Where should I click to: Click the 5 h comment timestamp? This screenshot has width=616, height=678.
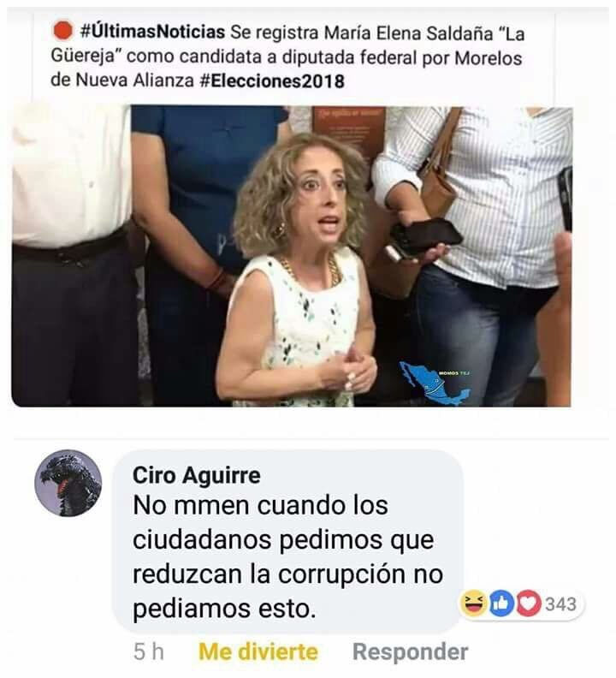149,651
